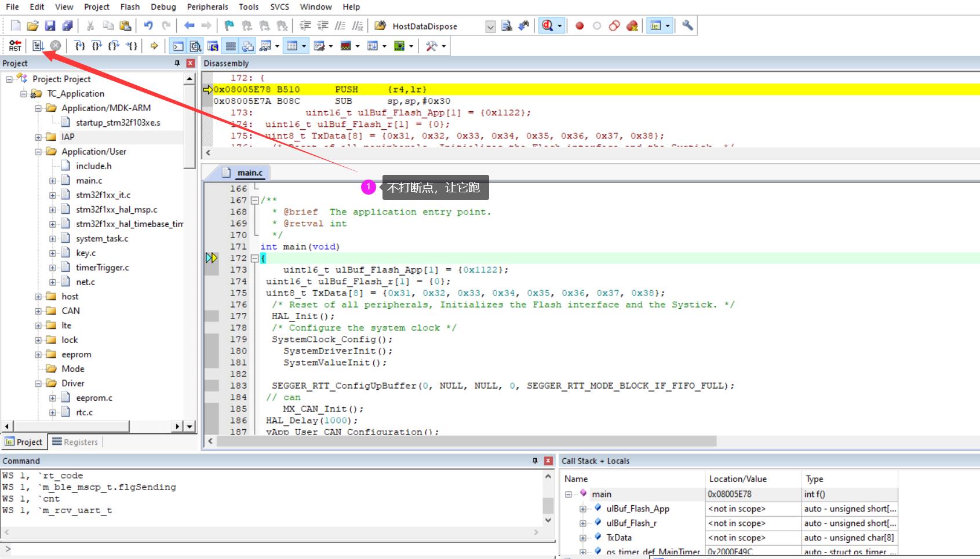980x559 pixels.
Task: Toggle auto-hide pin on Project panel
Action: [x=177, y=63]
